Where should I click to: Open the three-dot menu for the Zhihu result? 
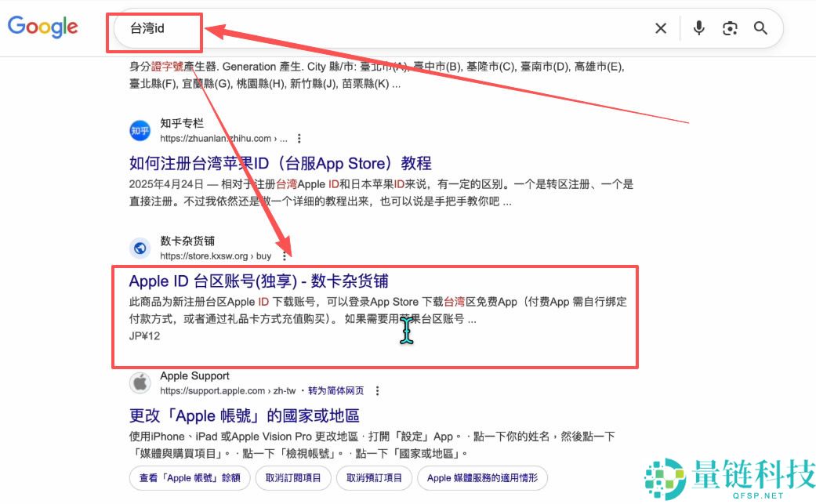[x=299, y=137]
